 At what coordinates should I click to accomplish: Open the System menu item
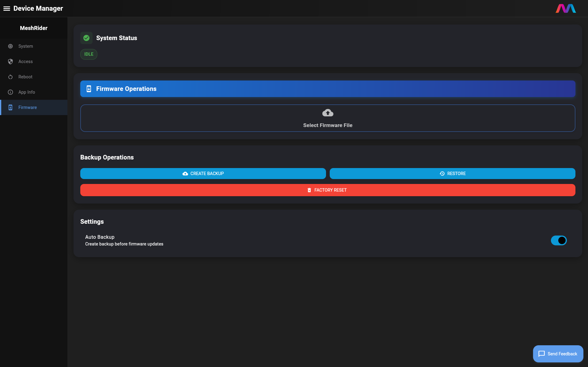(x=34, y=46)
